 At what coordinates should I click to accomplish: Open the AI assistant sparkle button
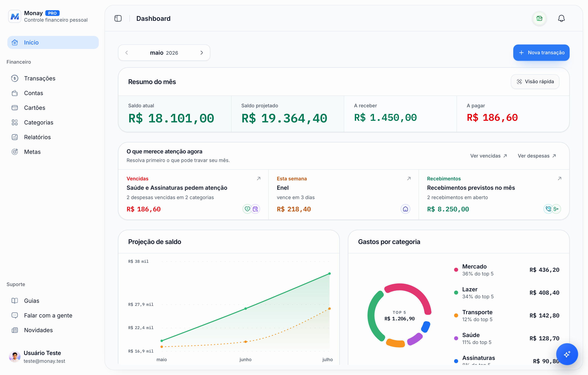567,354
